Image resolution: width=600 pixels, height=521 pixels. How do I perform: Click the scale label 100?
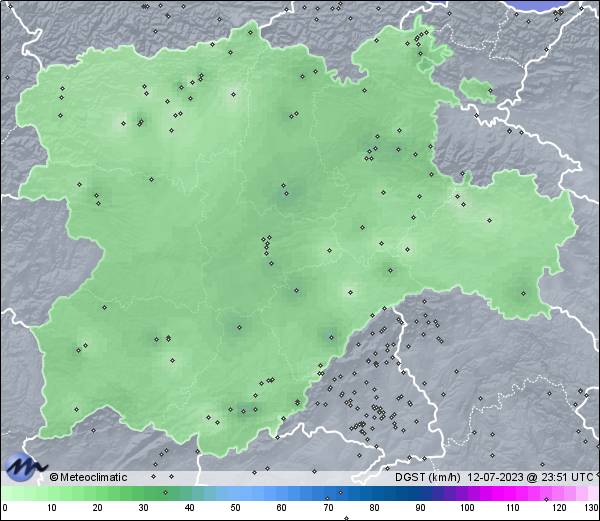coord(467,508)
